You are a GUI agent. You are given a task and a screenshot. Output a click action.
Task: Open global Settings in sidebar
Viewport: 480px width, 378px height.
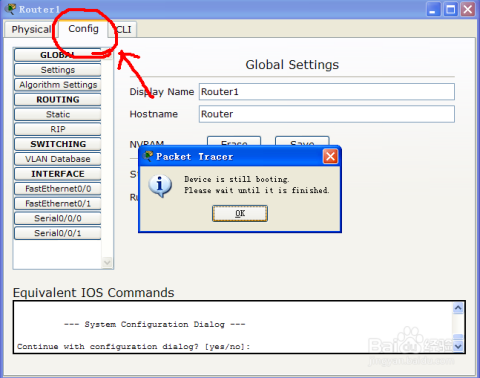tap(58, 70)
